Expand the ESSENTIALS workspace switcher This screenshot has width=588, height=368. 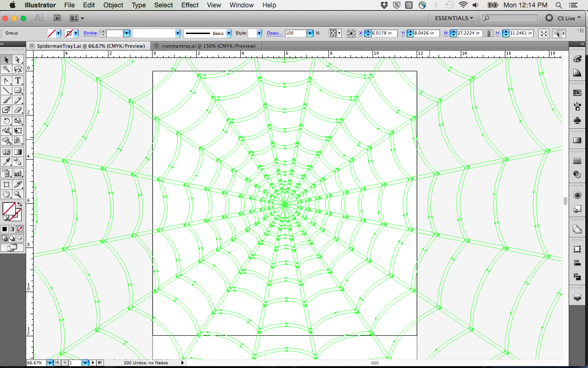pyautogui.click(x=454, y=18)
